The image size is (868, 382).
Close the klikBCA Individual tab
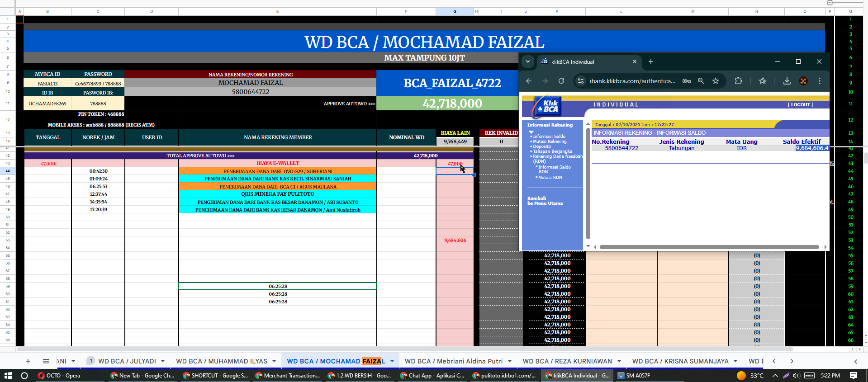[635, 61]
